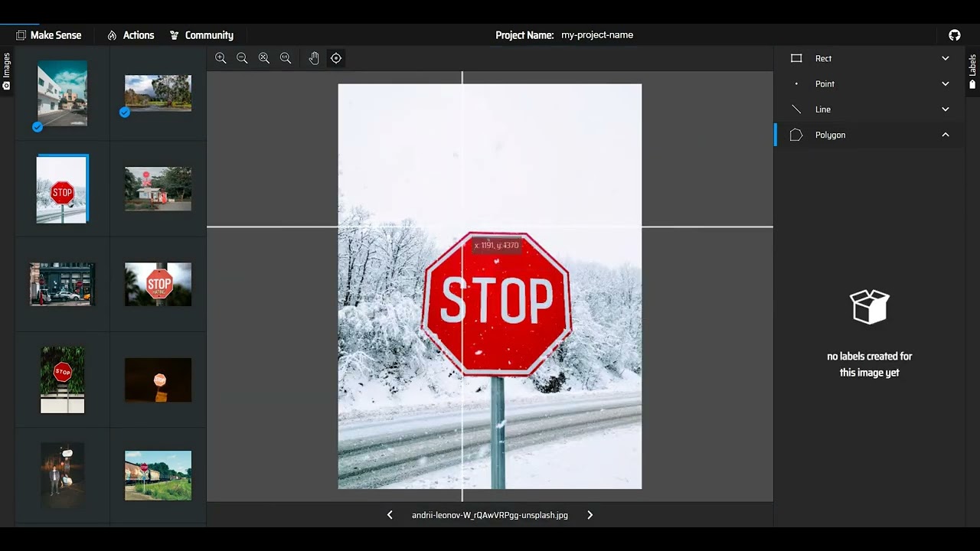
Task: Open the Community menu
Action: tap(201, 35)
